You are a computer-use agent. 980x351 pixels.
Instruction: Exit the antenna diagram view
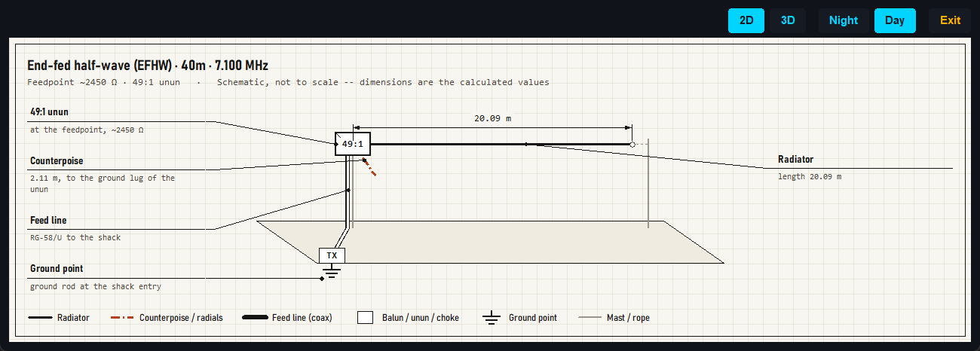(950, 20)
